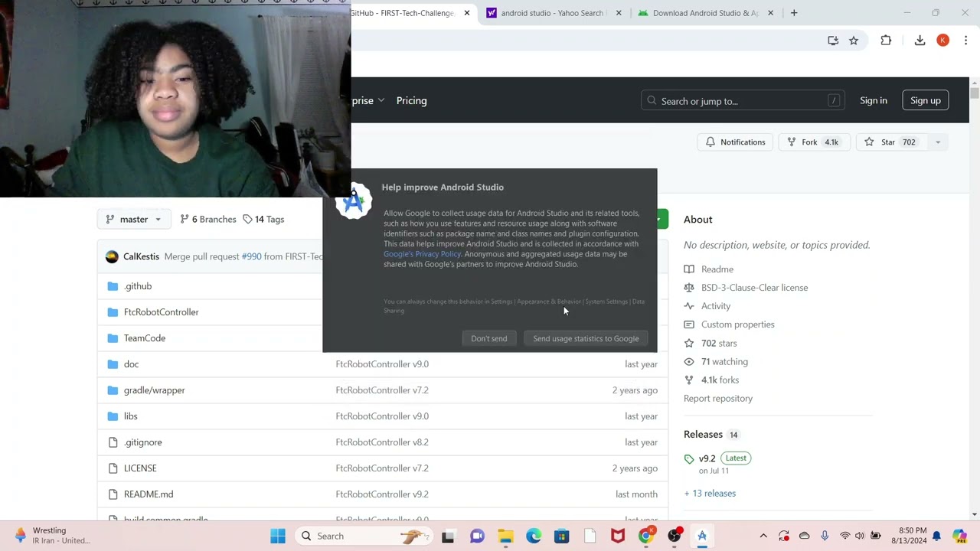Open the TeamCode folder
The image size is (980, 551).
pyautogui.click(x=145, y=338)
